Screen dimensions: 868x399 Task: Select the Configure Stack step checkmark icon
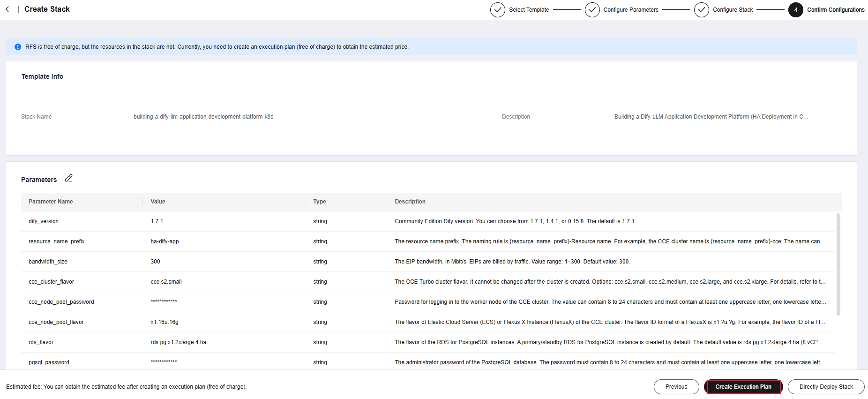tap(702, 9)
